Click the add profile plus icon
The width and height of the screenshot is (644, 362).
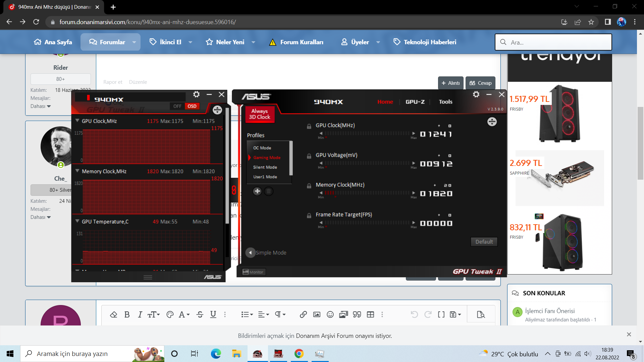[x=257, y=191]
